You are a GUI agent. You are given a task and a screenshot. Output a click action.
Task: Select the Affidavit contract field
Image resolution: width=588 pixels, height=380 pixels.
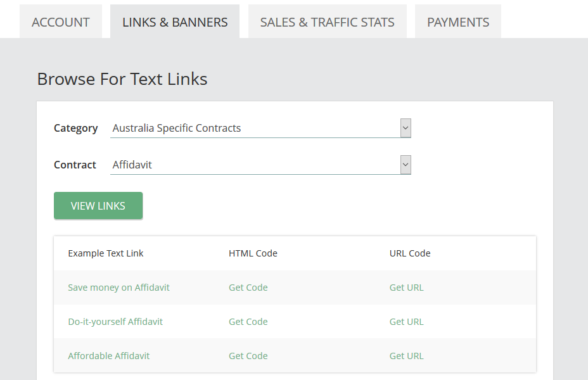pos(260,165)
